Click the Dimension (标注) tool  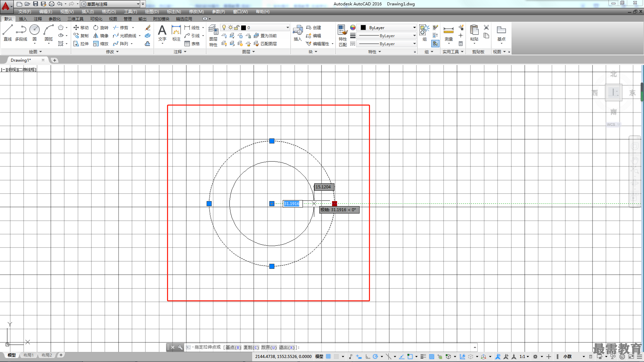pos(176,33)
